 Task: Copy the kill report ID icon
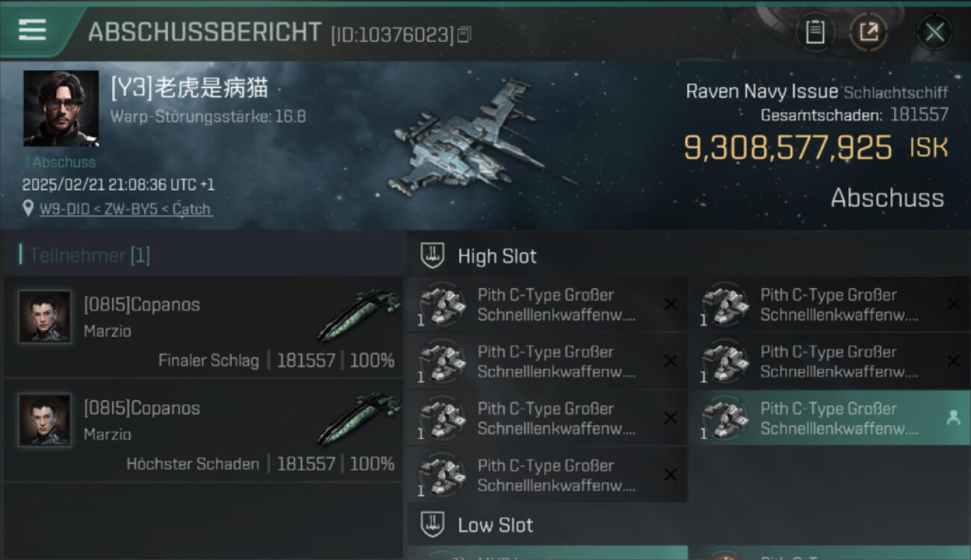465,34
